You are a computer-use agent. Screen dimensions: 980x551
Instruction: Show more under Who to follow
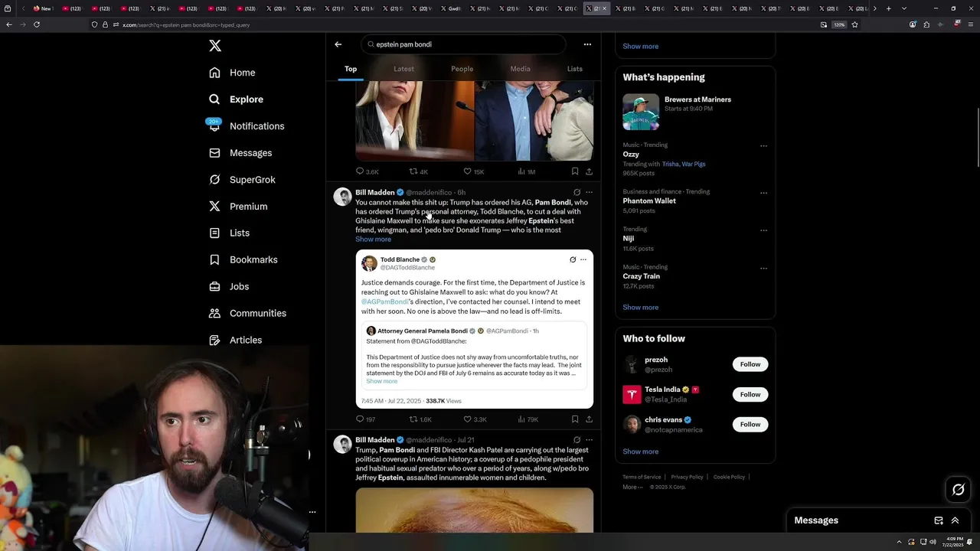pyautogui.click(x=640, y=452)
